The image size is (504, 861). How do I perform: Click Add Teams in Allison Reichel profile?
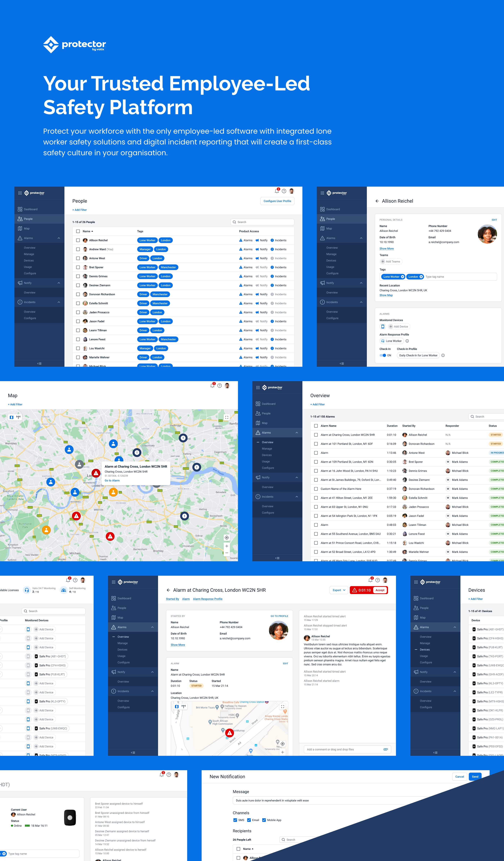click(x=391, y=261)
